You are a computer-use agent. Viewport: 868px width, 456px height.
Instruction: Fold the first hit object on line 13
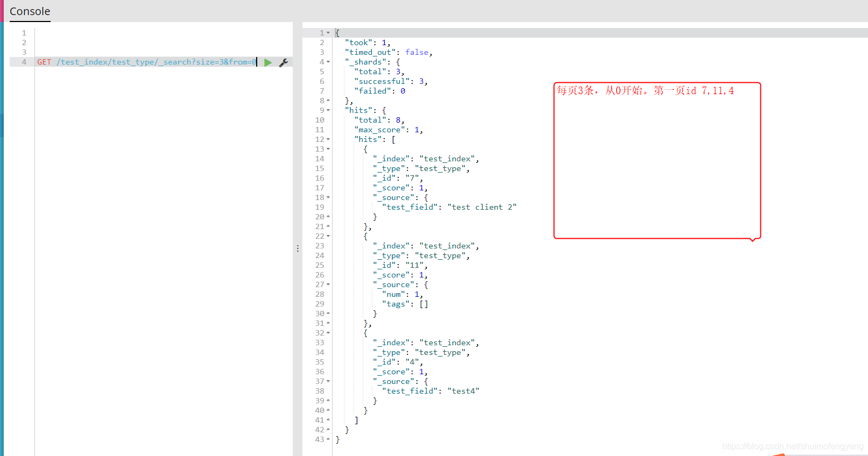pos(328,149)
